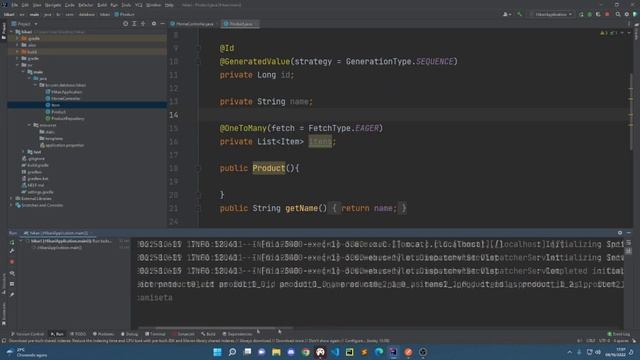Click the rerun icon in Run panel
The image size is (640, 360).
point(12,242)
